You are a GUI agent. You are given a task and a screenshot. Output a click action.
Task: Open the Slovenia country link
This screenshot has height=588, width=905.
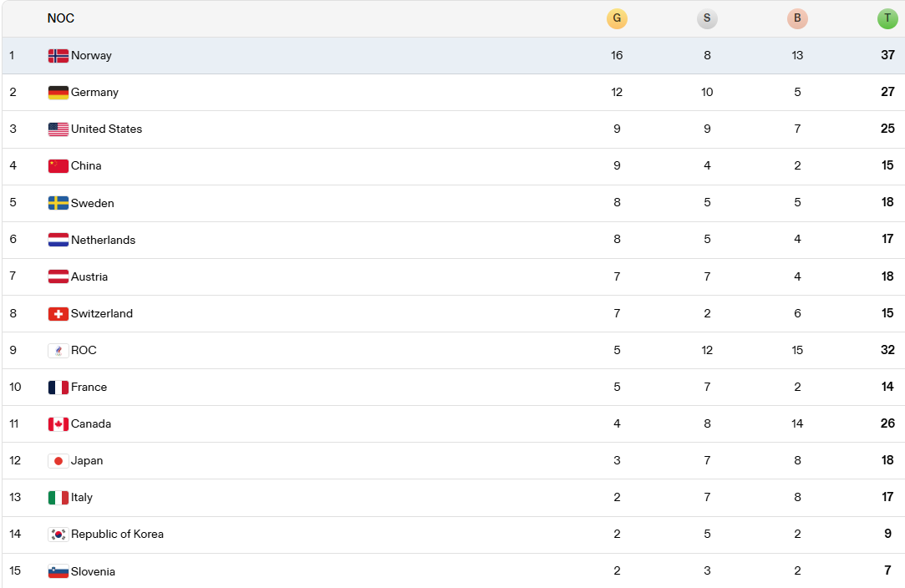click(93, 571)
